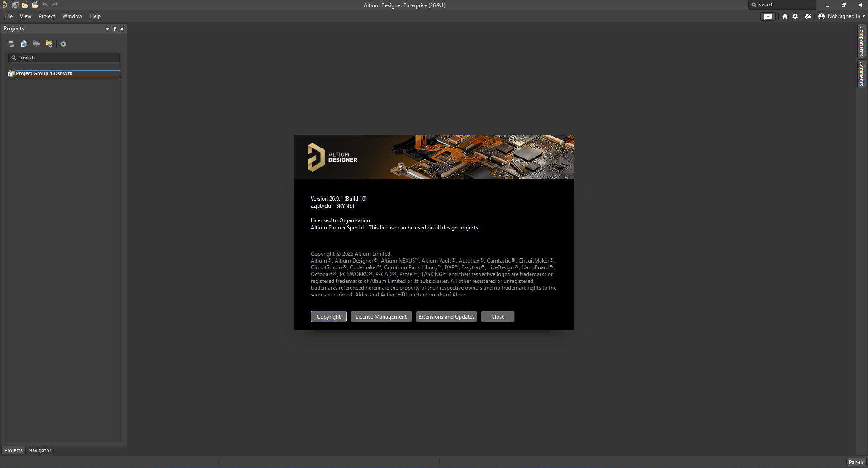This screenshot has width=868, height=468.
Task: Open the Components side panel tab
Action: coord(861,41)
